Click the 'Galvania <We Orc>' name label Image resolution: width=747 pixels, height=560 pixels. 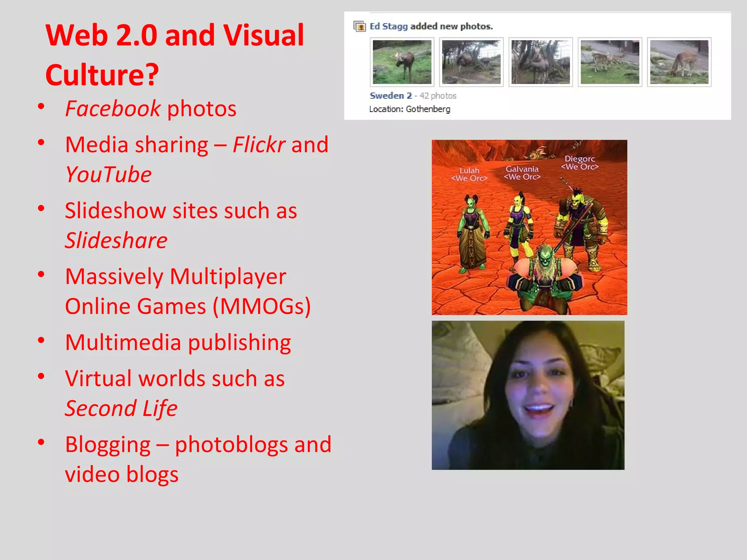pos(522,173)
